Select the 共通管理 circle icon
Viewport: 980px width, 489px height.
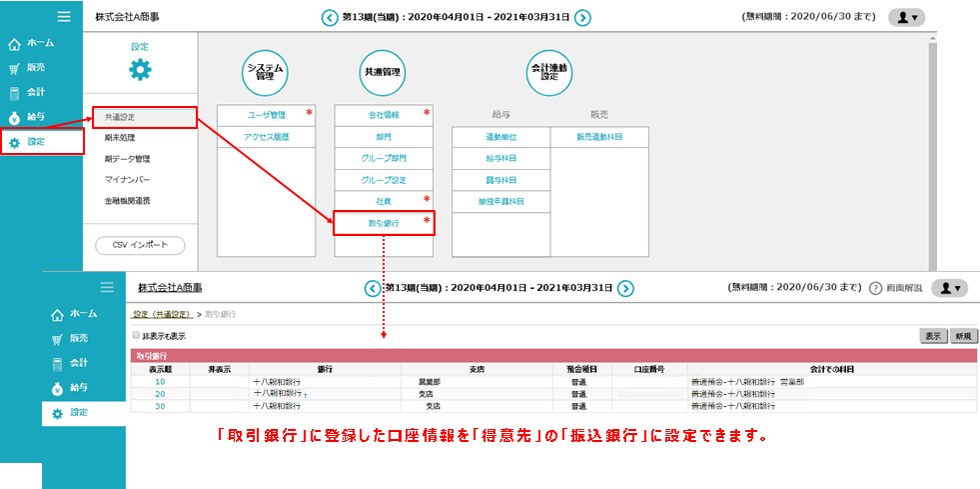384,72
